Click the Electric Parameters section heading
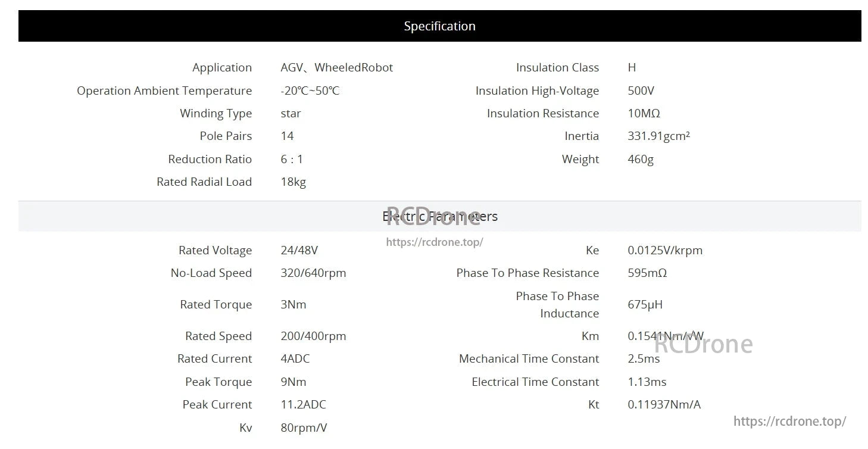This screenshot has height=449, width=868. click(439, 216)
